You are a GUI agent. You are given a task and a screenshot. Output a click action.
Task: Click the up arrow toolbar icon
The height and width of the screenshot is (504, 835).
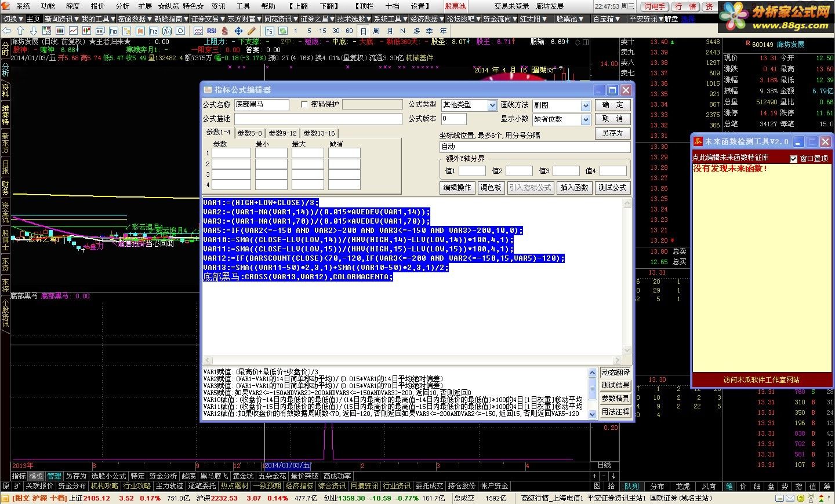pyautogui.click(x=20, y=31)
